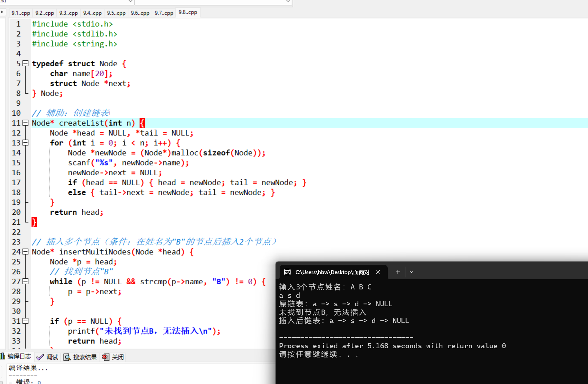Click the 关闭 close panel icon
The height and width of the screenshot is (384, 588).
pyautogui.click(x=106, y=357)
